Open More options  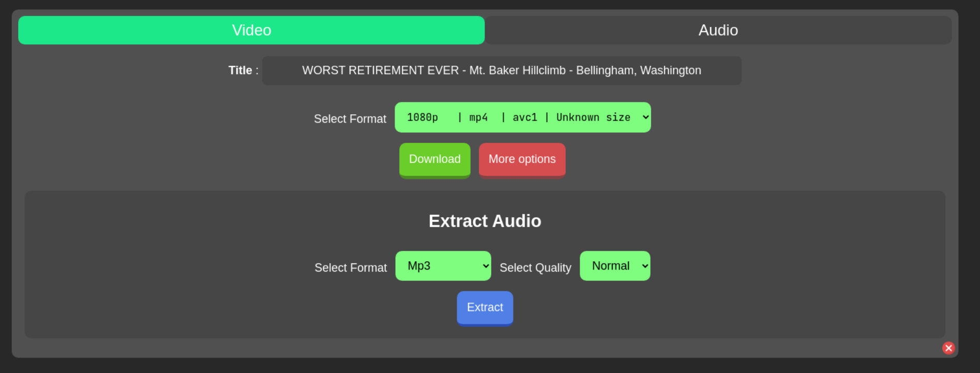click(522, 159)
